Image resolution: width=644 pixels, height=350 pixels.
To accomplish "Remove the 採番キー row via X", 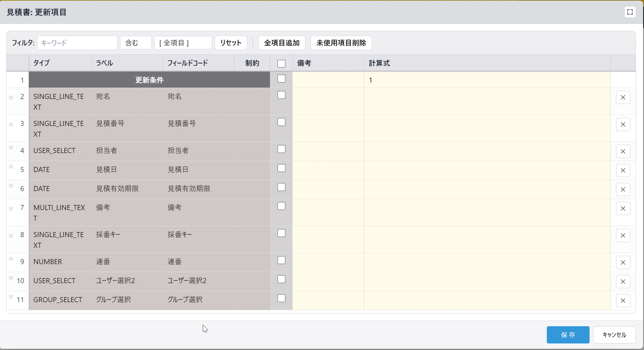I will coord(623,236).
